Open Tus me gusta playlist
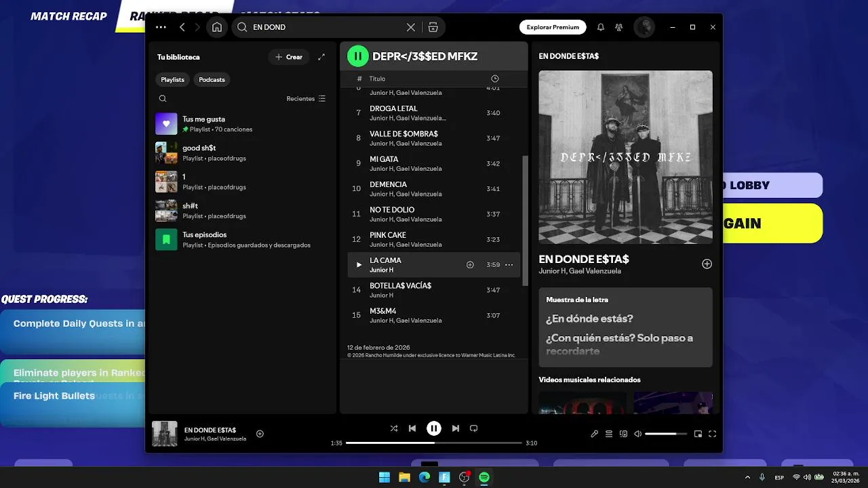868x488 pixels. [x=242, y=124]
